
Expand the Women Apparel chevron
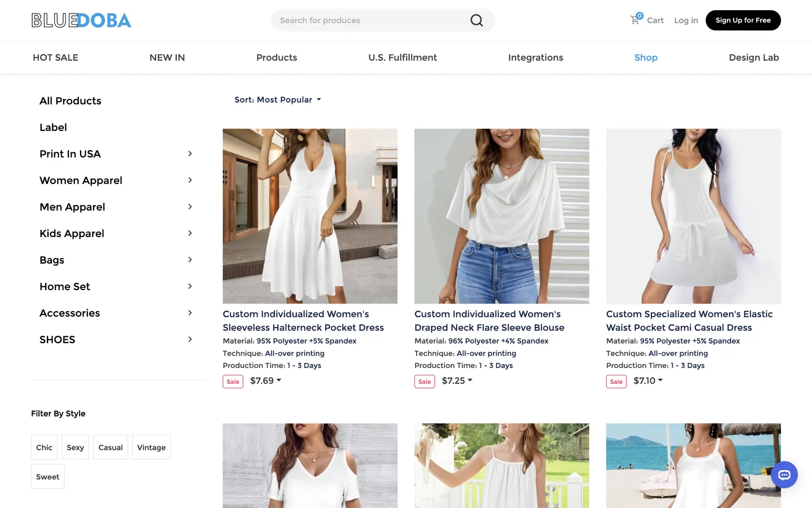coord(190,180)
